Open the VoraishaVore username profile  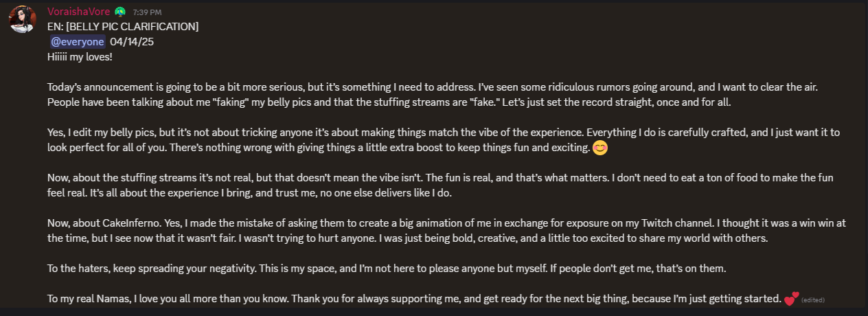pyautogui.click(x=78, y=12)
